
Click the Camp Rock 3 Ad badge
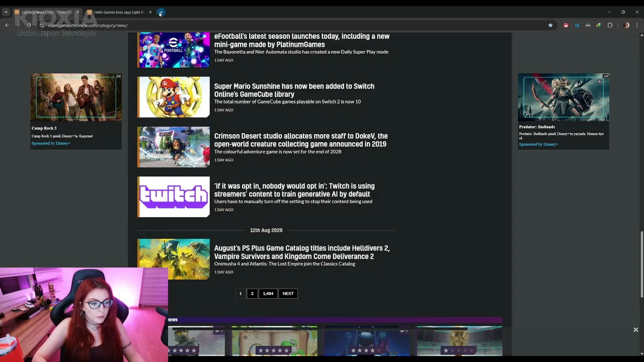(x=118, y=76)
